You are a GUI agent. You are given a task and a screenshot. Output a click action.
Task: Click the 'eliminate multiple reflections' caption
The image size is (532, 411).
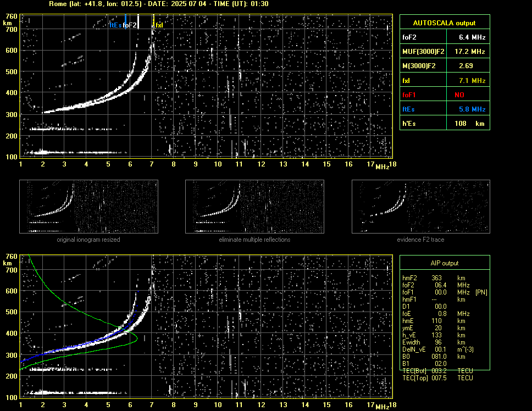[254, 240]
